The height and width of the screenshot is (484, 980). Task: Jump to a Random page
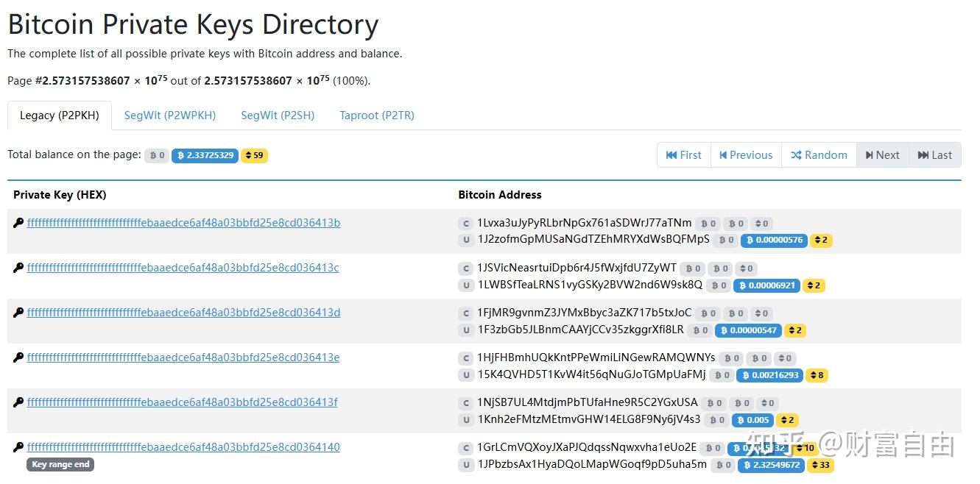pos(819,155)
